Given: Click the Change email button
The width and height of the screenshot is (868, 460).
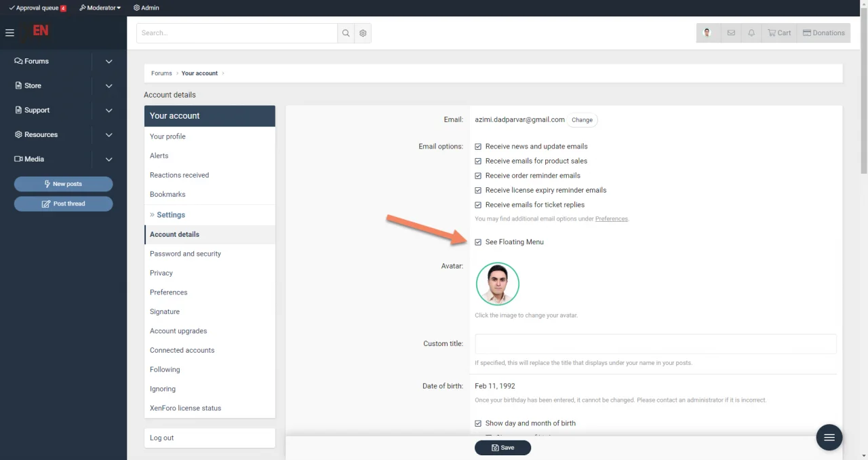Looking at the screenshot, I should [x=582, y=120].
